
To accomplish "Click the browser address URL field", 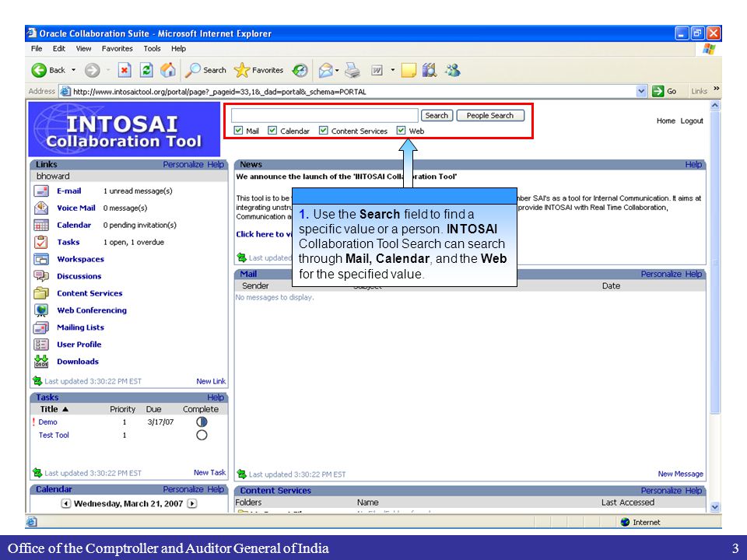I will point(353,92).
